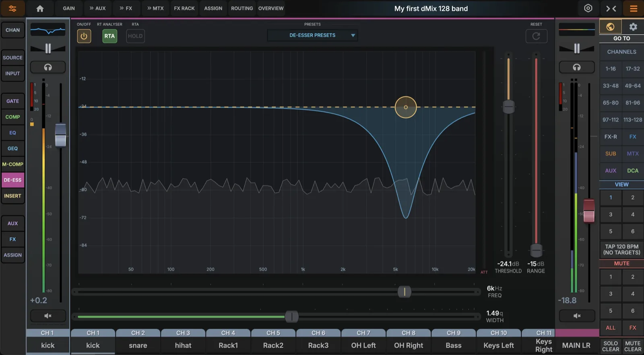644x355 pixels.
Task: Click the MUTE CLEAR button
Action: pyautogui.click(x=633, y=346)
